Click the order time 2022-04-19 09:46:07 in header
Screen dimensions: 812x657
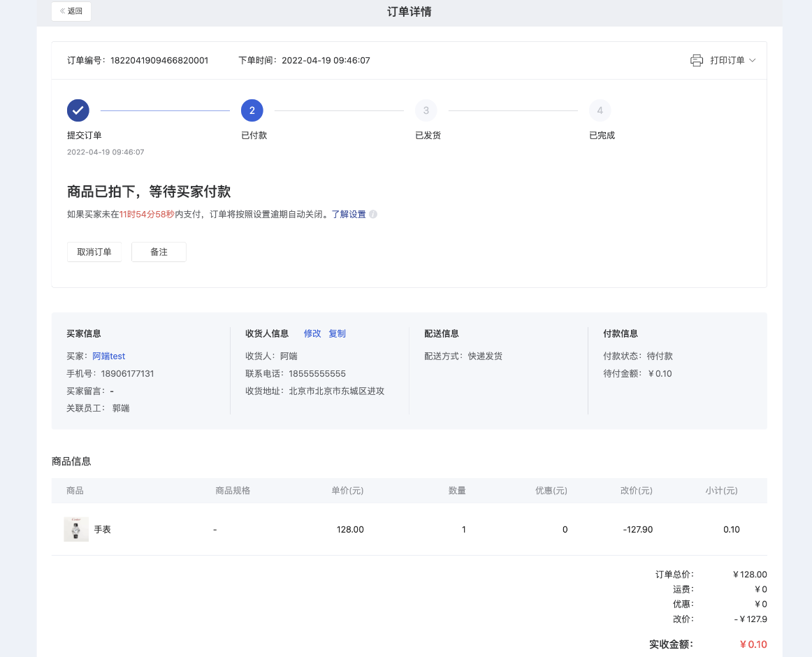click(x=326, y=61)
